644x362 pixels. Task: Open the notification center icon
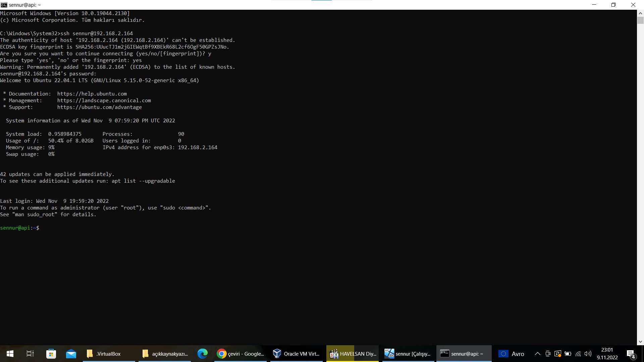631,354
